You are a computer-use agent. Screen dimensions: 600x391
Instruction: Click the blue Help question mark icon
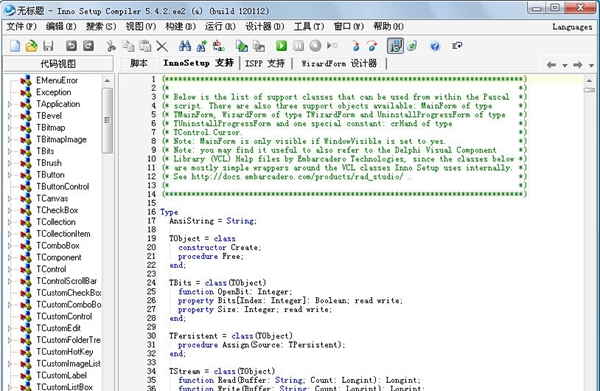pos(435,46)
